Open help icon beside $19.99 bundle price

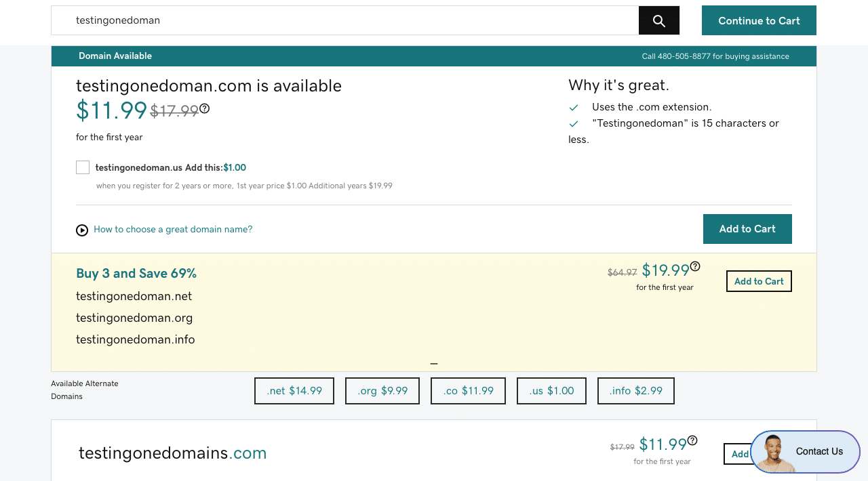[695, 266]
